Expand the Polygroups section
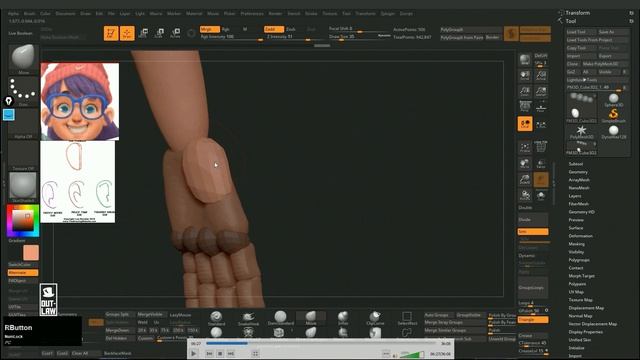Viewport: 640px width, 360px height. pyautogui.click(x=579, y=260)
